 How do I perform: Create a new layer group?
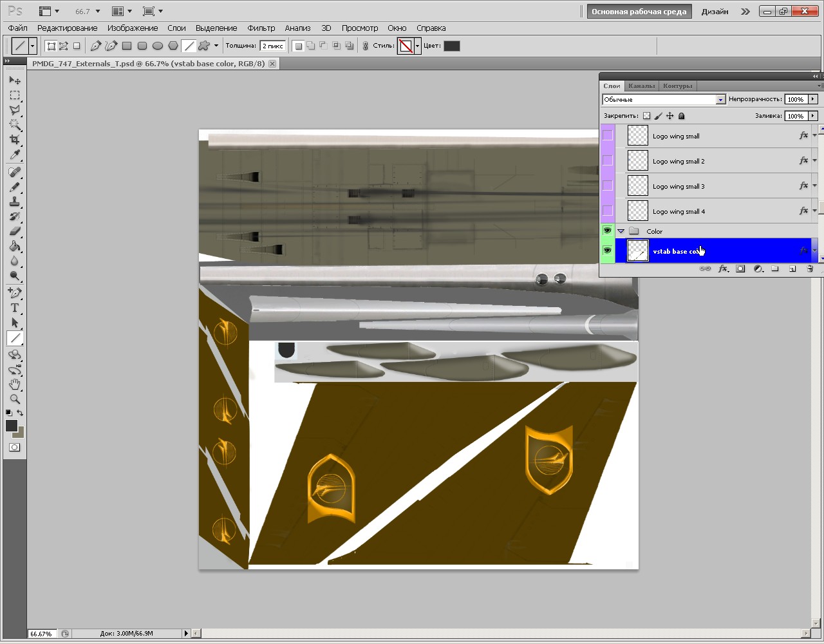pos(775,269)
